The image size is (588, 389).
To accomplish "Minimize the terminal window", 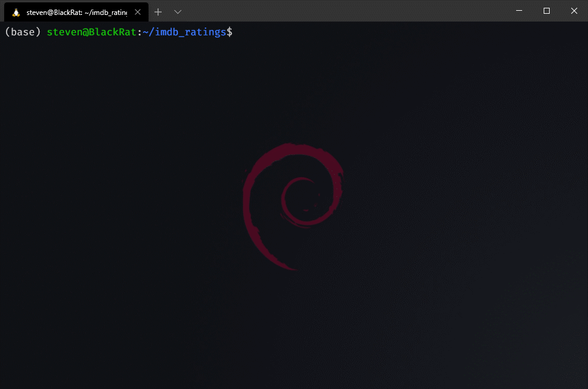I will point(519,11).
